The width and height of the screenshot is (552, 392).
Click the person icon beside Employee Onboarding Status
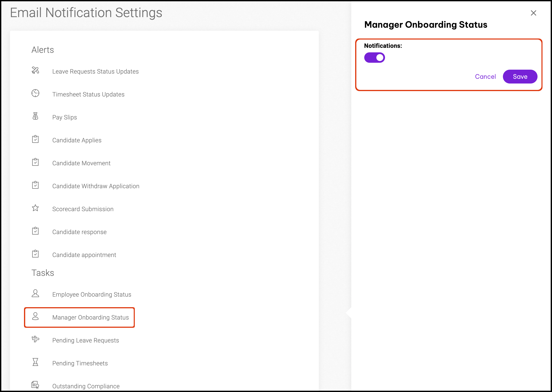click(35, 293)
